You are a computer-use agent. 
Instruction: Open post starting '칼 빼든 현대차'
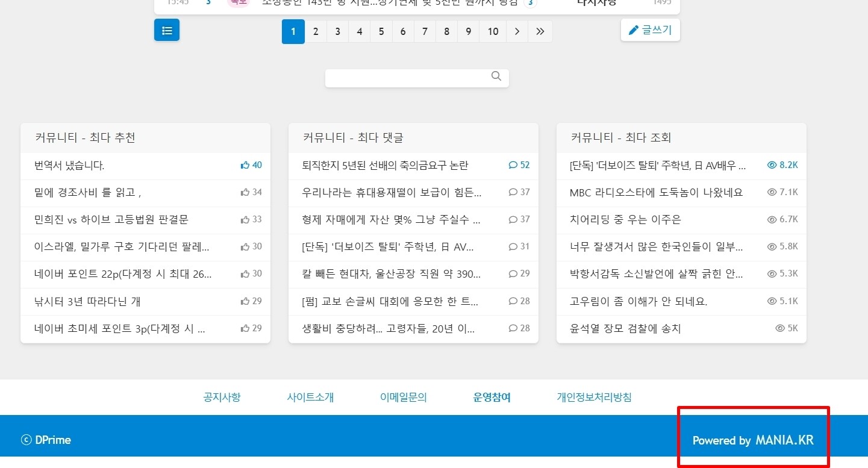tap(391, 273)
